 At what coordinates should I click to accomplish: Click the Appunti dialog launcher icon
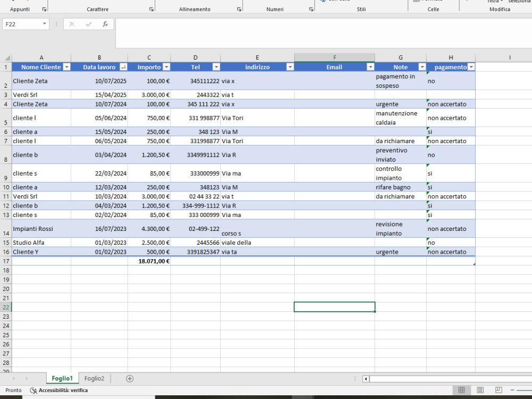[x=44, y=9]
